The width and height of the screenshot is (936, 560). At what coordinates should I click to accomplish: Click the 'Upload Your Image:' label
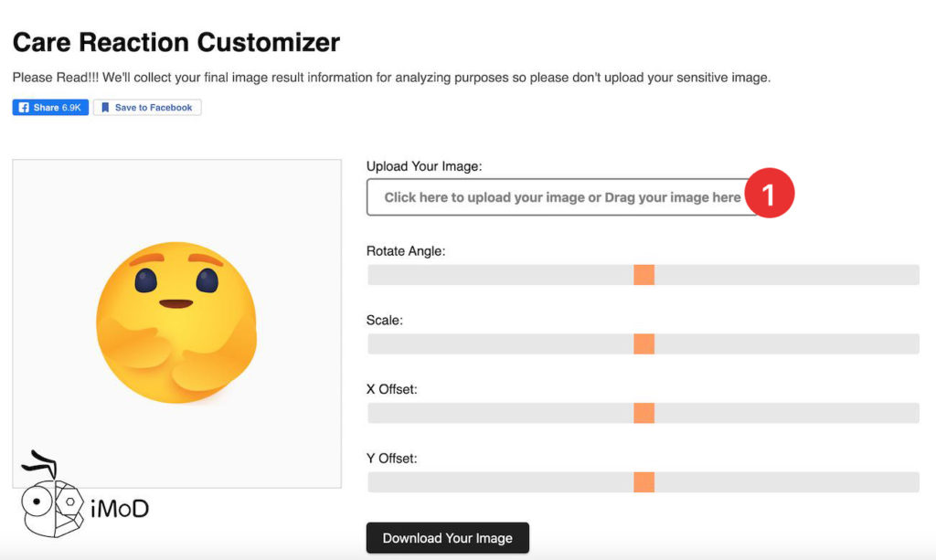[423, 166]
